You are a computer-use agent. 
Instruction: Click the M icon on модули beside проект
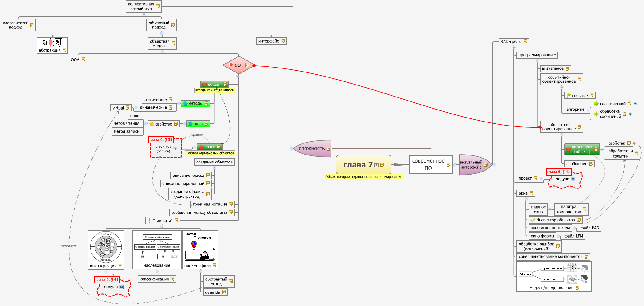click(x=573, y=179)
